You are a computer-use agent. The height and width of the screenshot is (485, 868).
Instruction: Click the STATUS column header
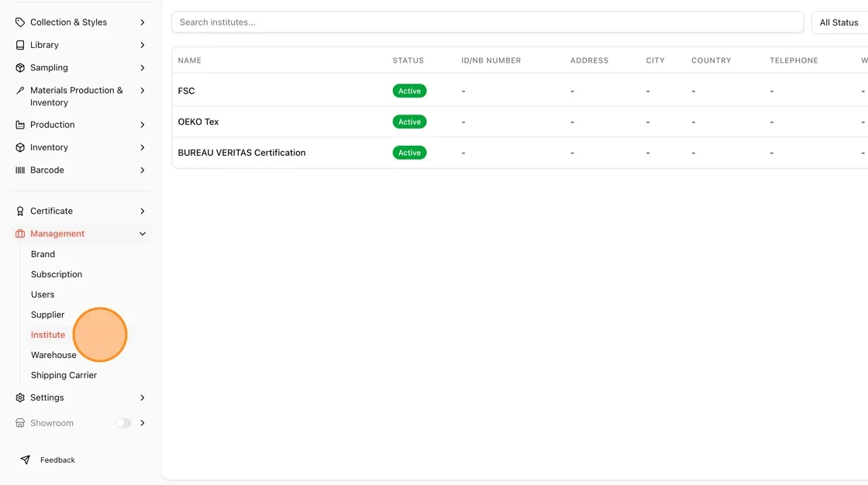click(x=408, y=60)
